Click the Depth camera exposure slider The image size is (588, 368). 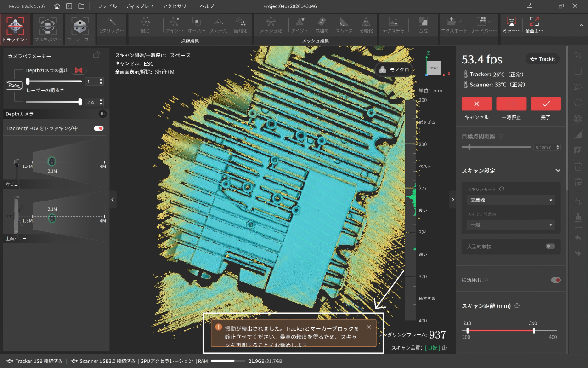(54, 81)
